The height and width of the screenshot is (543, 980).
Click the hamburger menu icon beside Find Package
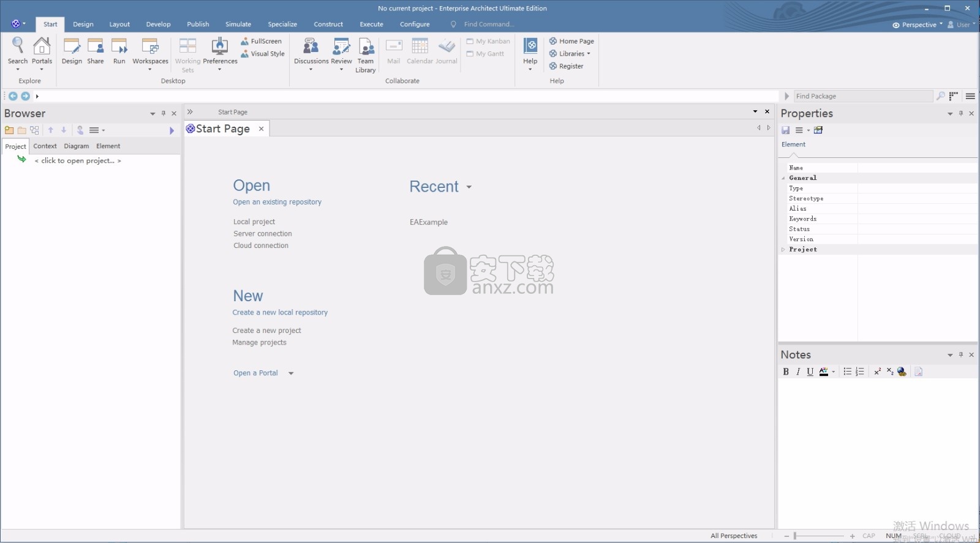[x=970, y=96]
